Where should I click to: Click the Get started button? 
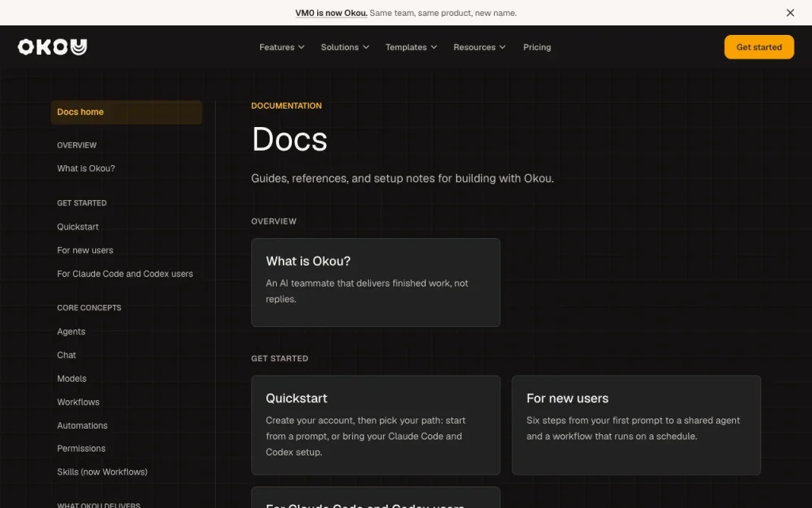(x=759, y=47)
